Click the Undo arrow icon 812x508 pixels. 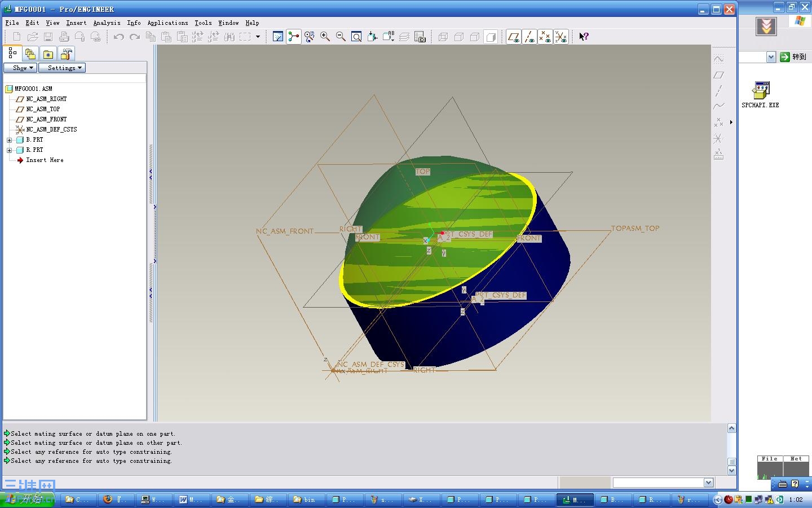coord(118,37)
